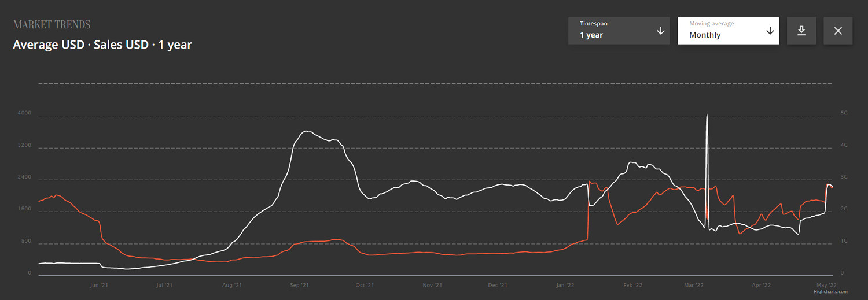Click the 800 left axis value
Screen dimensions: 868x300
pos(26,241)
